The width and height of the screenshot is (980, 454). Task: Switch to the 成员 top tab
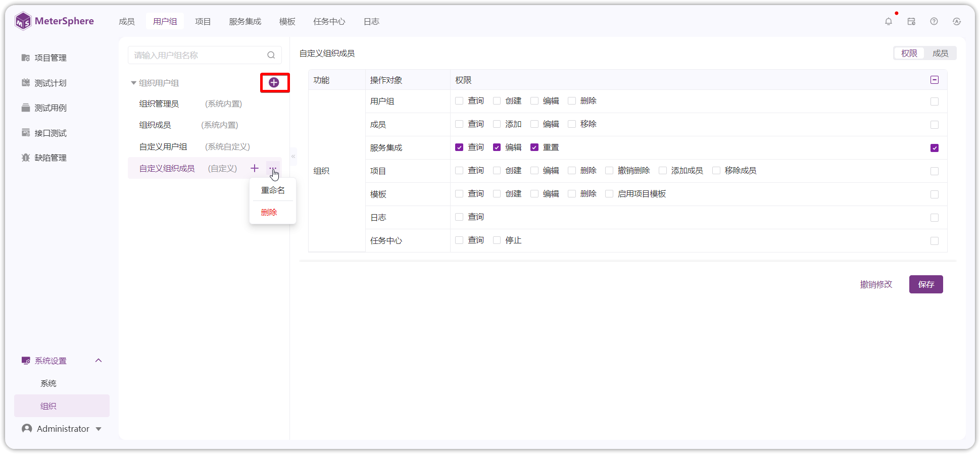[x=127, y=22]
